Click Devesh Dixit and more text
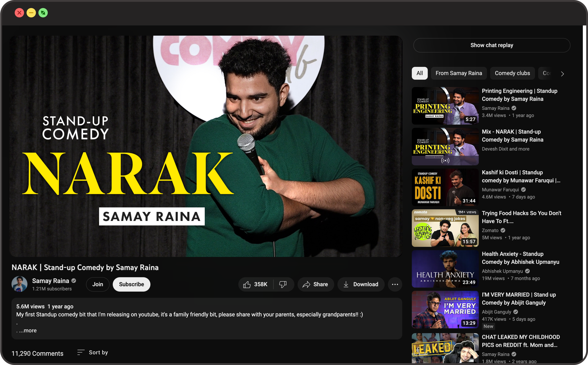 (x=506, y=149)
